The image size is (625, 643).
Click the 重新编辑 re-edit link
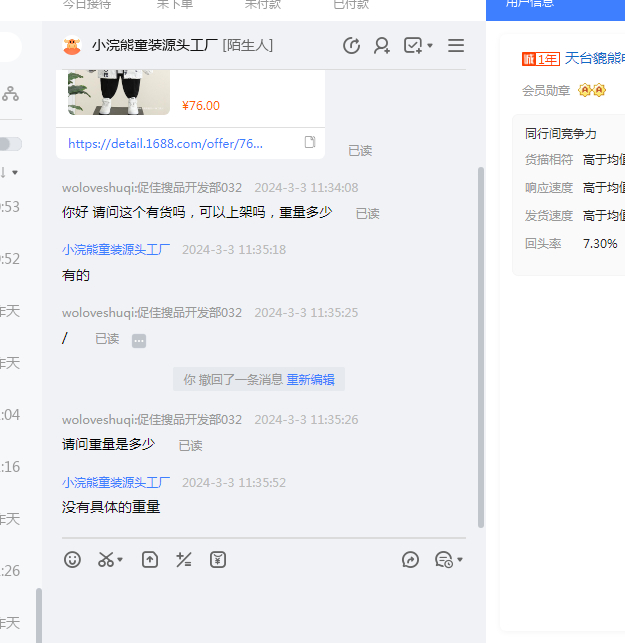point(311,380)
